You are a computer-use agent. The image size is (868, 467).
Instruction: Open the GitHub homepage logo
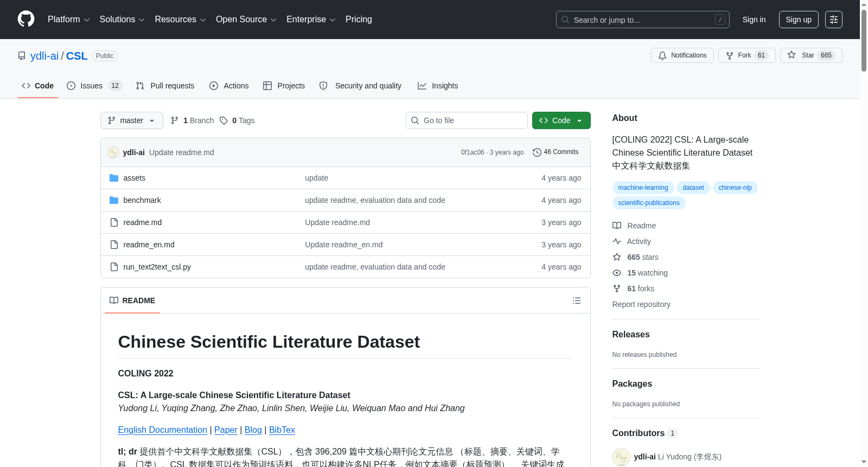pyautogui.click(x=26, y=20)
